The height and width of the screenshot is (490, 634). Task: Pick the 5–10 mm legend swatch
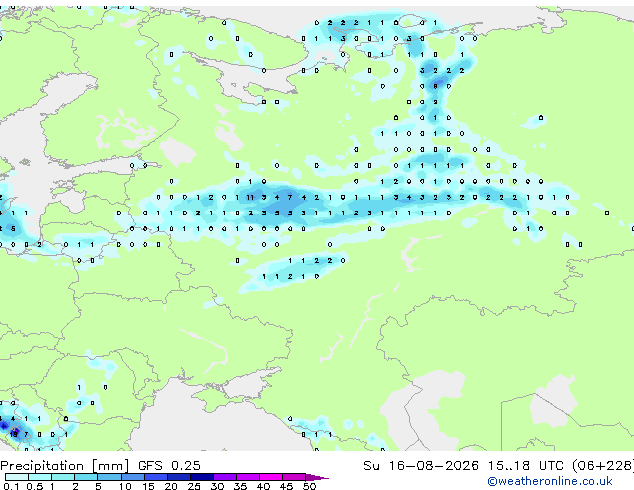(x=109, y=477)
